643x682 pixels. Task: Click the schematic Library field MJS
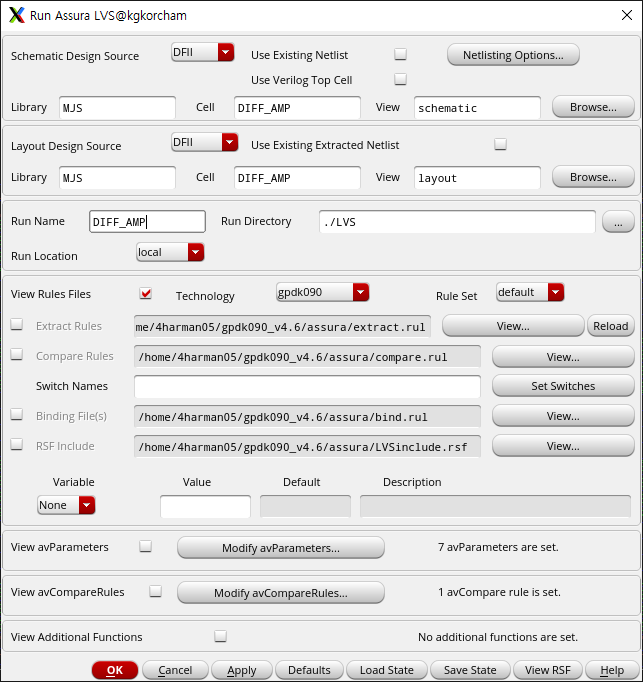point(117,108)
